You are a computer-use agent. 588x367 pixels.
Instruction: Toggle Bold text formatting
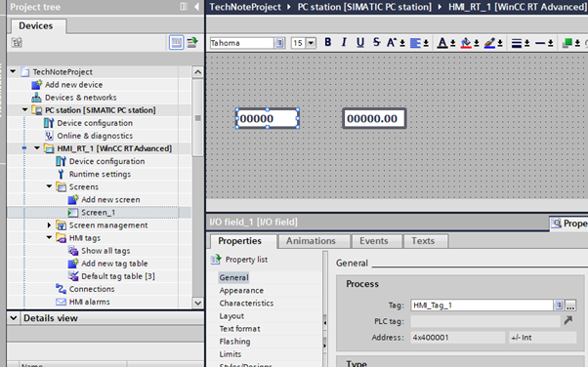[328, 42]
